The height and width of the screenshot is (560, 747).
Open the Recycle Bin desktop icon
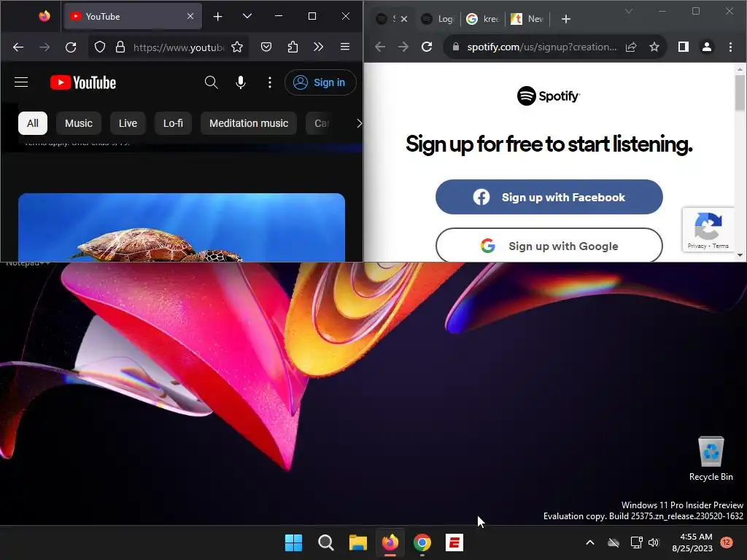tap(711, 458)
